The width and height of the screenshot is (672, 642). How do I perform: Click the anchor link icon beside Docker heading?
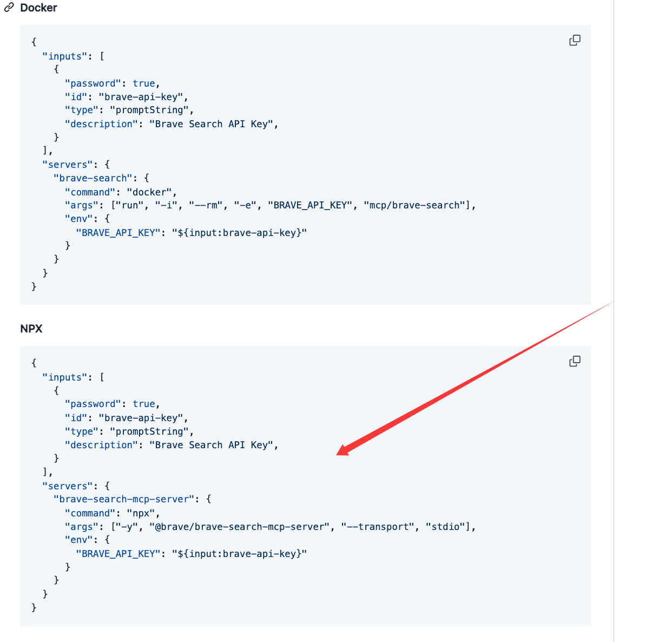tap(9, 8)
